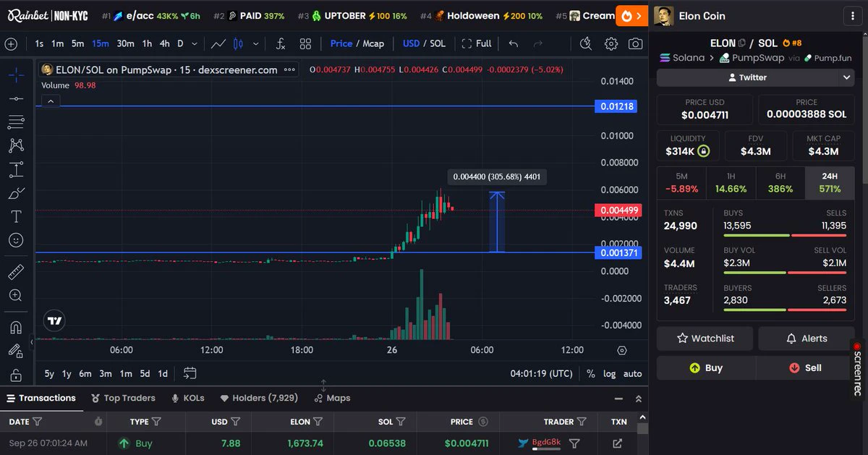Screen dimensions: 868x455
Task: Add Elon Coin to Watchlist
Action: (x=705, y=339)
